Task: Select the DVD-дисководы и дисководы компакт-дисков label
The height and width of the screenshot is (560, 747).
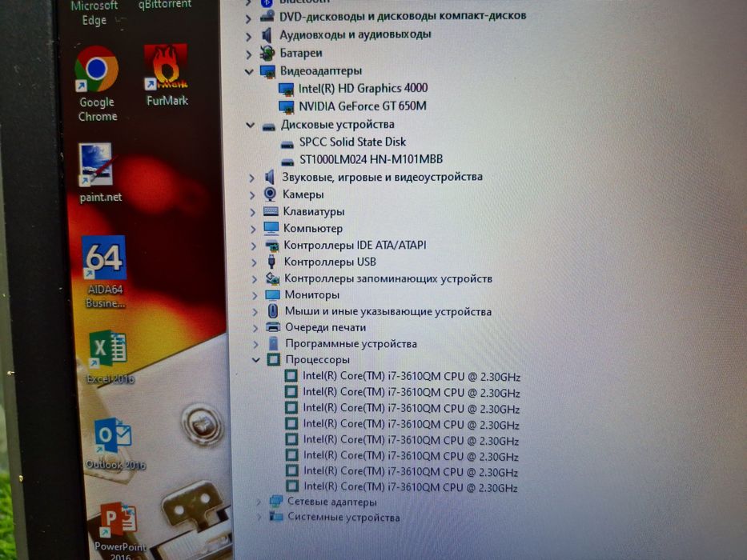Action: pos(403,16)
